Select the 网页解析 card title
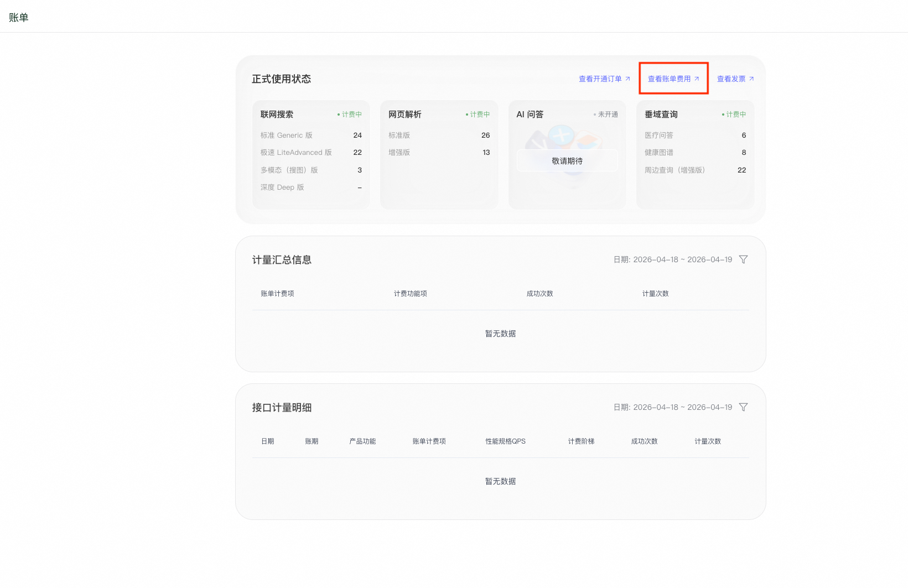The height and width of the screenshot is (588, 908). coord(405,115)
